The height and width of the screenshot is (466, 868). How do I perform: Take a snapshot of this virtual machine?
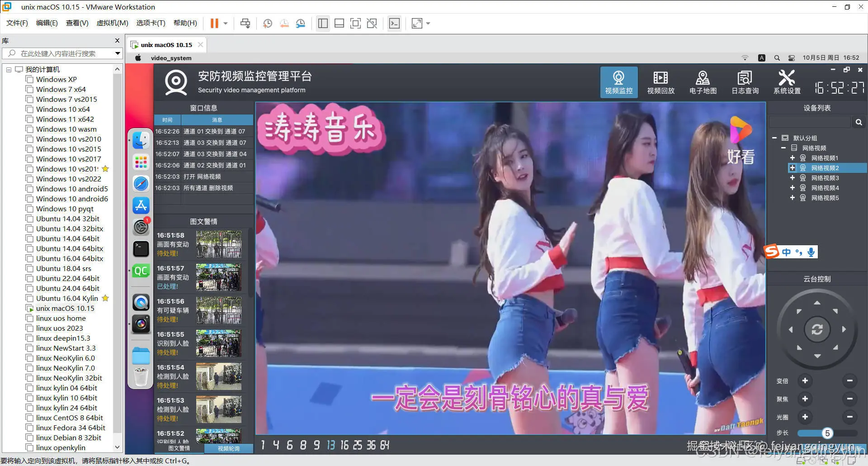[x=268, y=23]
